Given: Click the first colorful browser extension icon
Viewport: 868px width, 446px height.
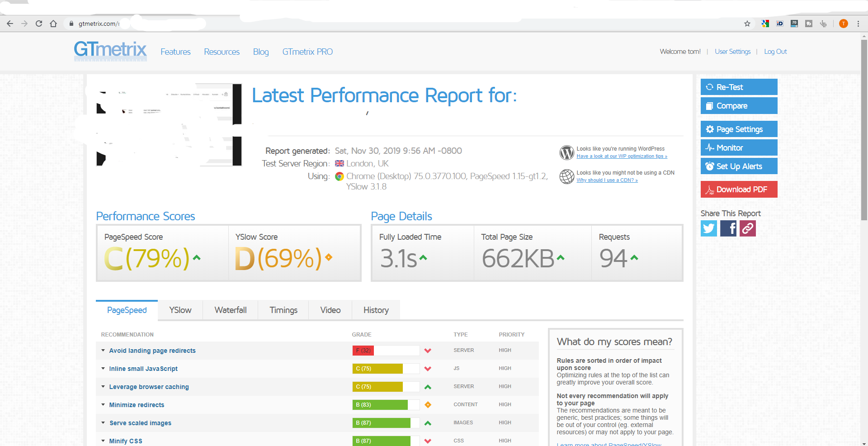Looking at the screenshot, I should click(x=765, y=24).
